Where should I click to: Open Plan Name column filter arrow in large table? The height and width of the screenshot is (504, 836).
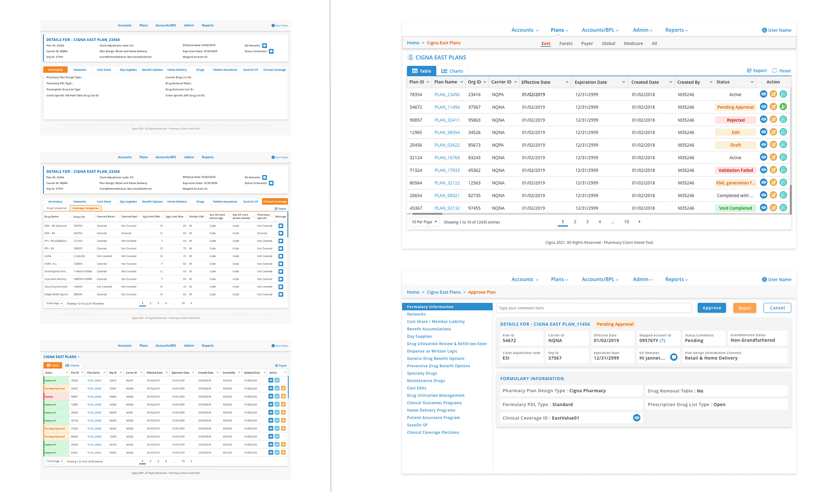point(461,82)
